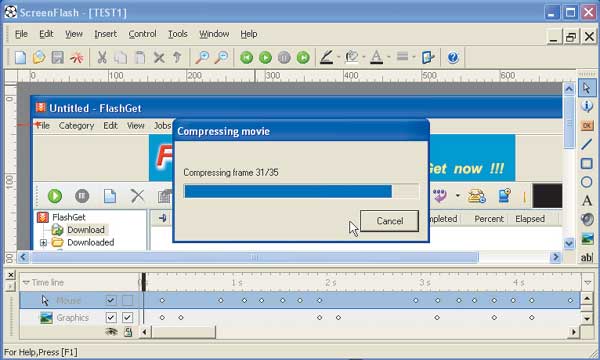Zoom in with the magnifier plus icon
The height and width of the screenshot is (360, 600).
pyautogui.click(x=202, y=58)
